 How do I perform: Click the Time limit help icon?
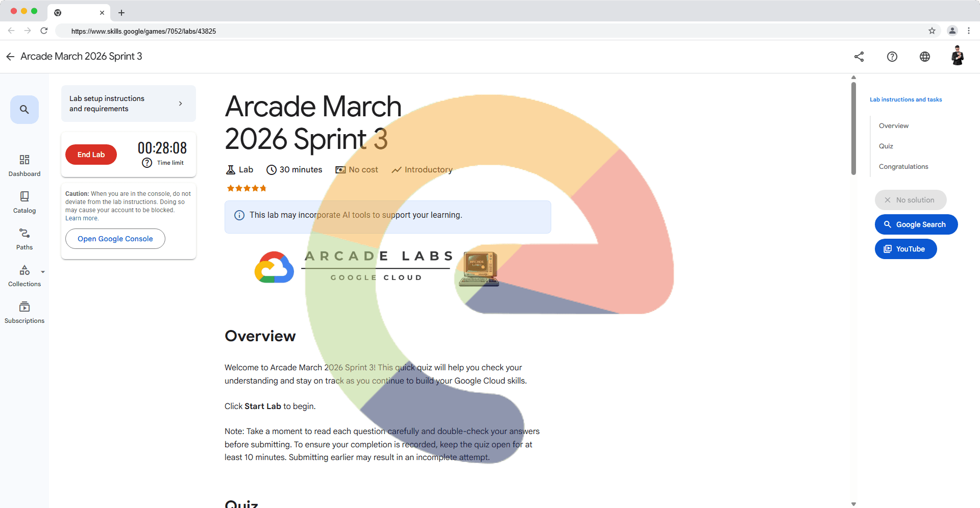click(147, 163)
